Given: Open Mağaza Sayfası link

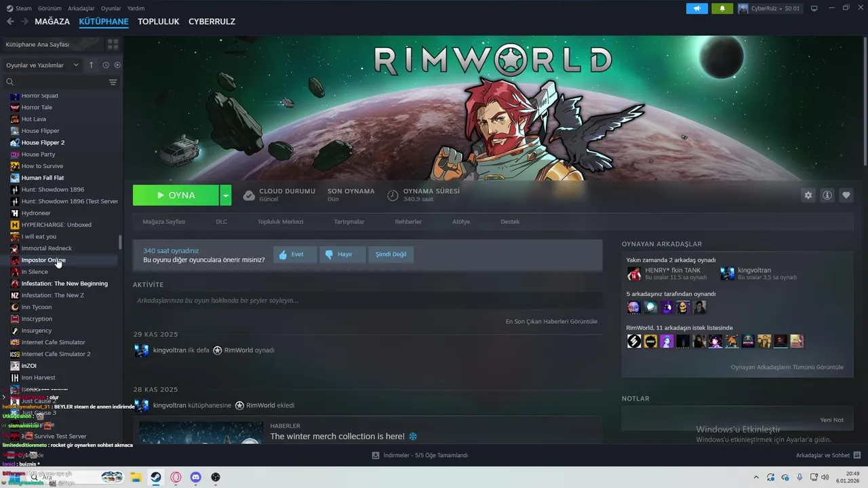Looking at the screenshot, I should pos(164,222).
